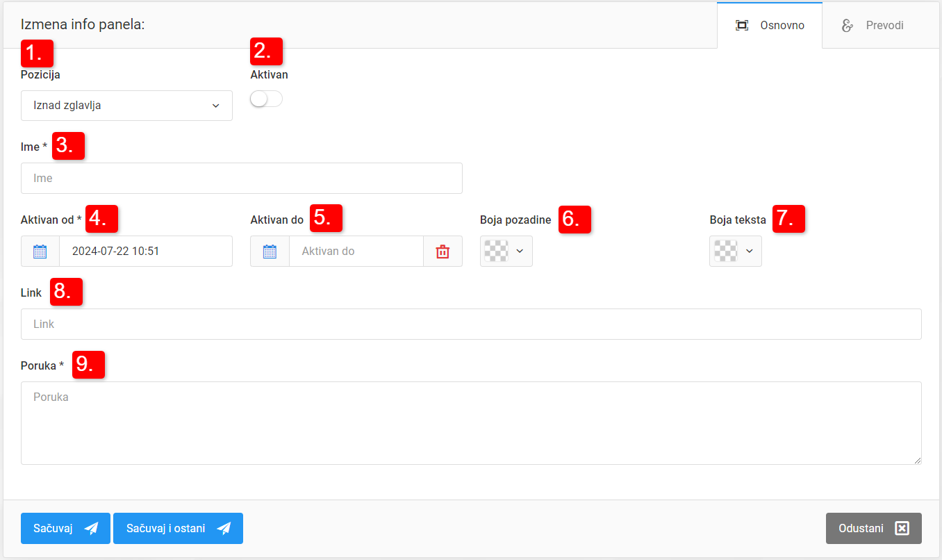Click paper plane icon on Sačuvaj
Viewport: 942px width, 560px height.
click(91, 529)
